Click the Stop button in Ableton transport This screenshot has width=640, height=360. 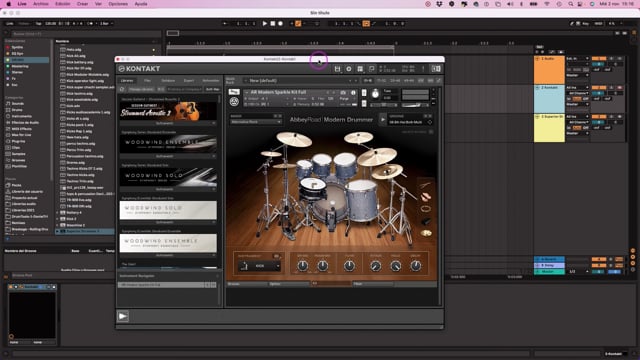click(273, 24)
